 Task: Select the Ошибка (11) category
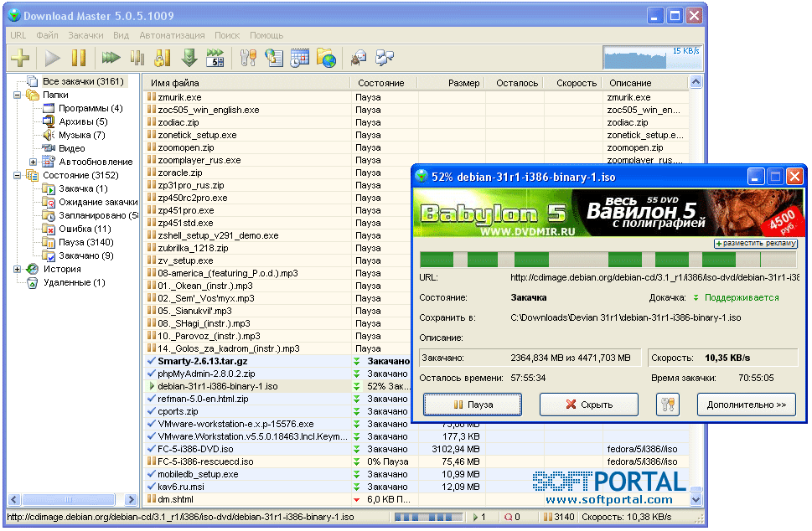85,229
